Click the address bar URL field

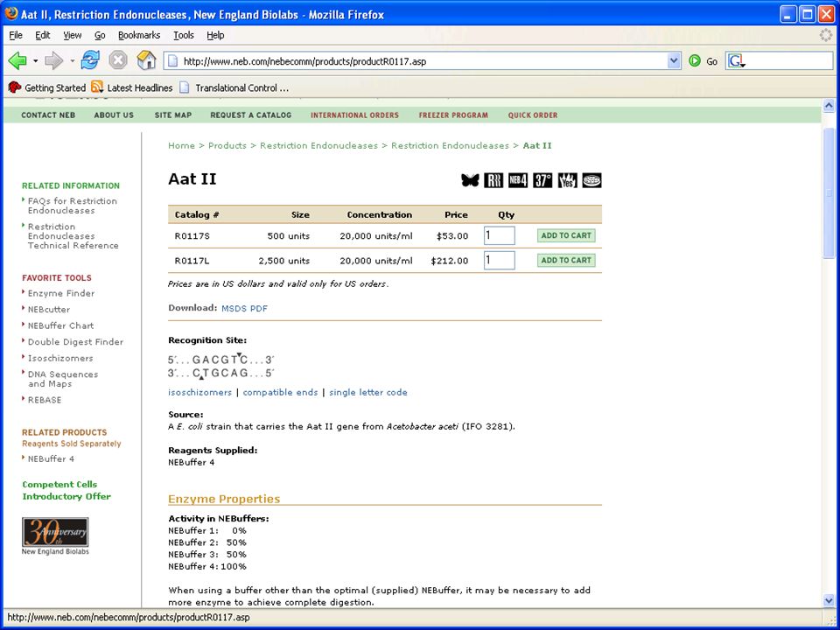click(x=423, y=61)
